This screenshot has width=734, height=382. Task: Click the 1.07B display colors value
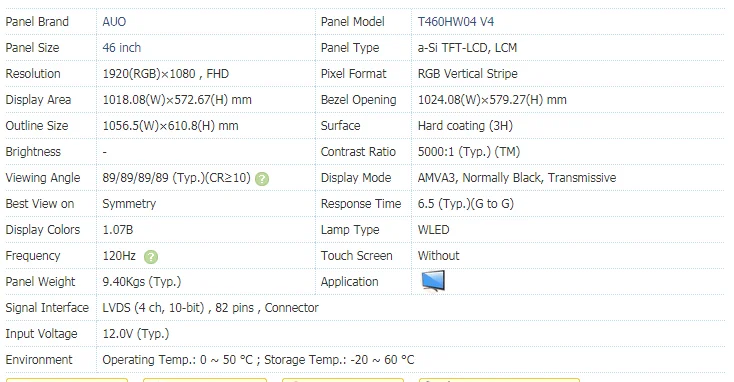coord(118,230)
